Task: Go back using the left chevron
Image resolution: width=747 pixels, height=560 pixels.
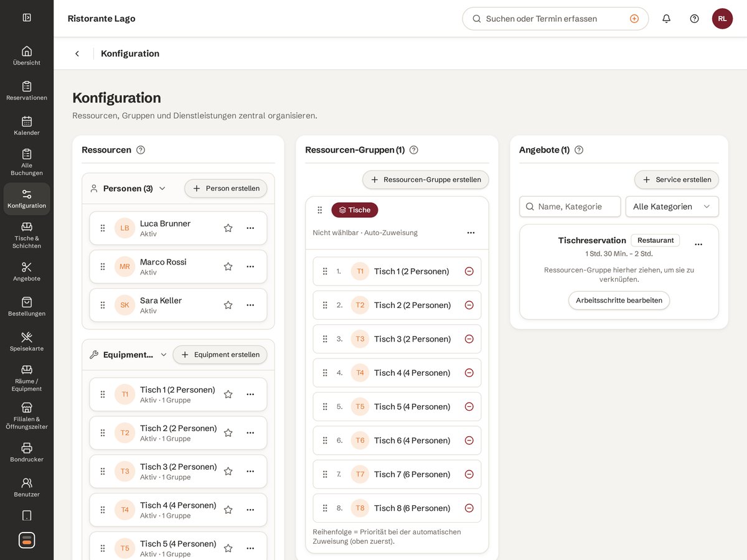Action: point(77,54)
